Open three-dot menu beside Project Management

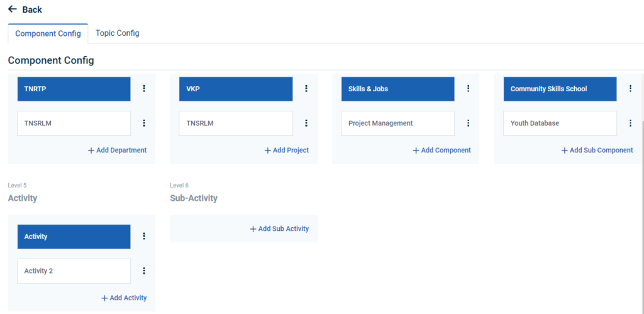tap(469, 123)
